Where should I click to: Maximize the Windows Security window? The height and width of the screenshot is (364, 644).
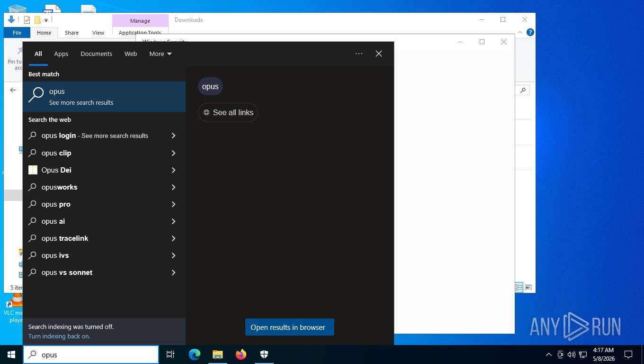click(482, 42)
